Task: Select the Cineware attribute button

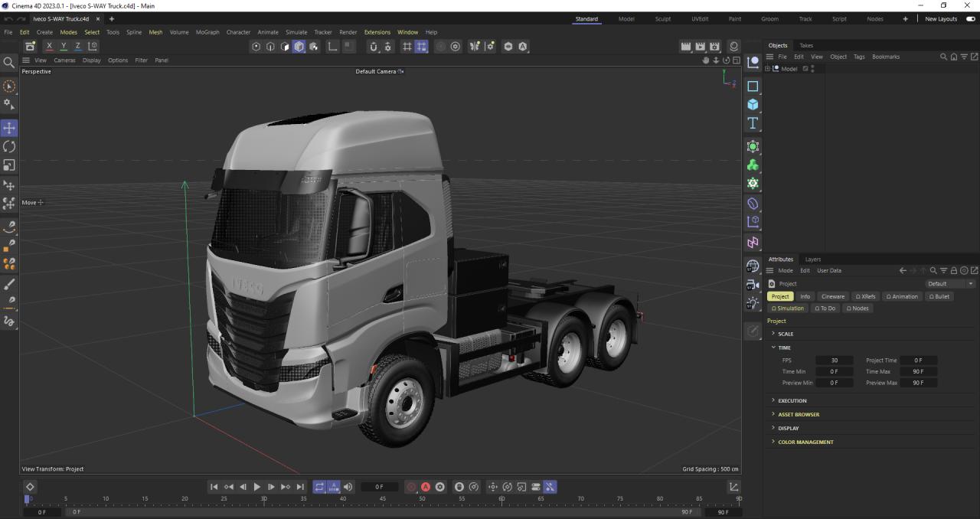Action: click(x=832, y=296)
